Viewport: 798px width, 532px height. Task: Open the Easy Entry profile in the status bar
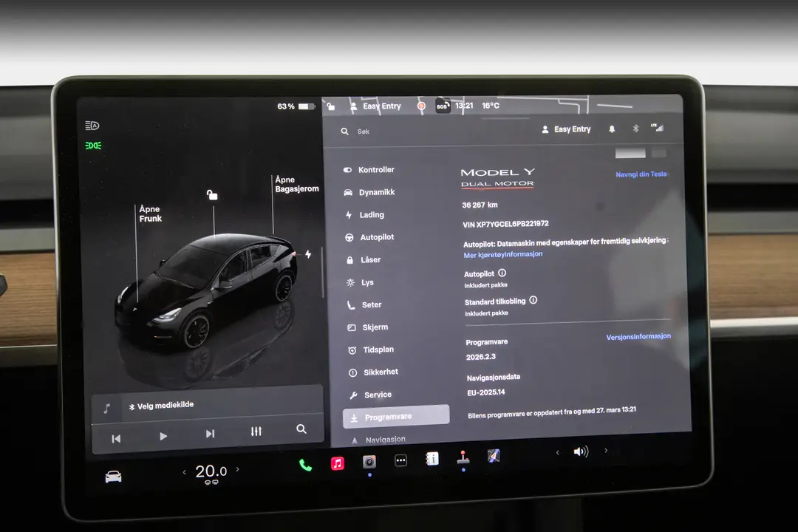[x=375, y=106]
